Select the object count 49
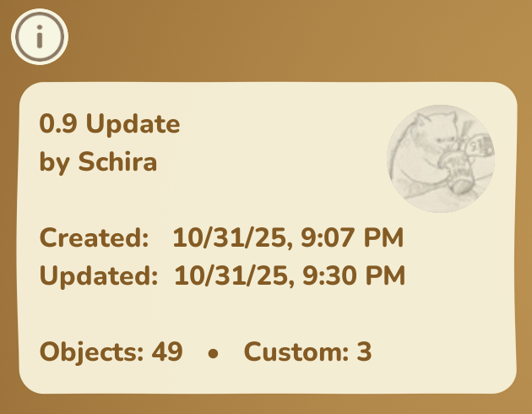532x414 pixels. click(166, 351)
